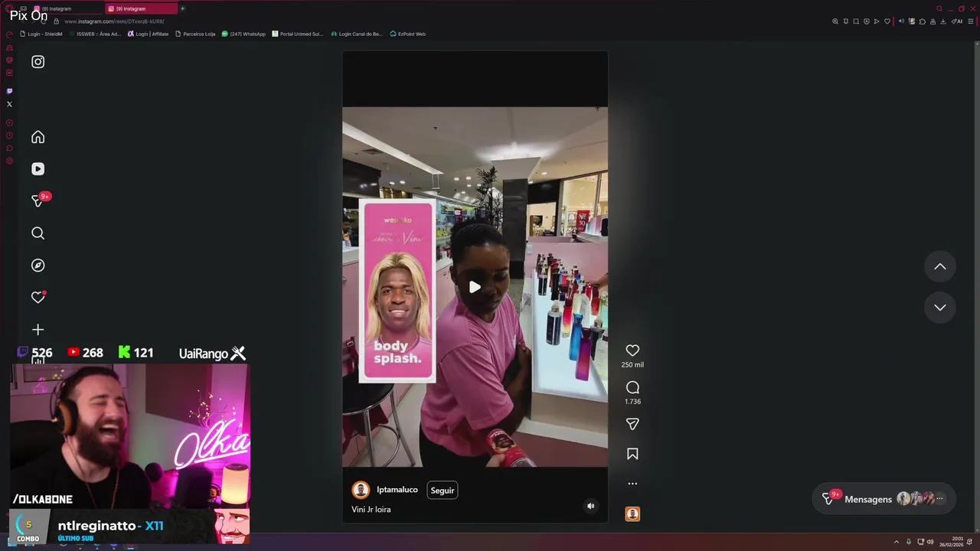Open notifications heart in the sidebar

pyautogui.click(x=38, y=298)
